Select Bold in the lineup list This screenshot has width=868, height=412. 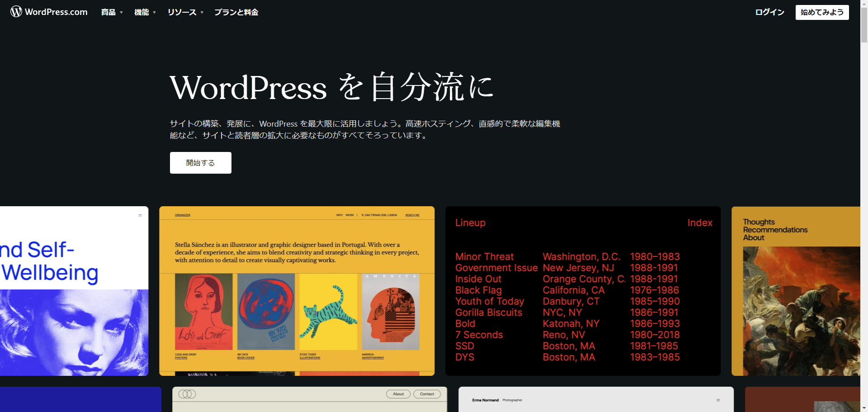click(x=465, y=323)
